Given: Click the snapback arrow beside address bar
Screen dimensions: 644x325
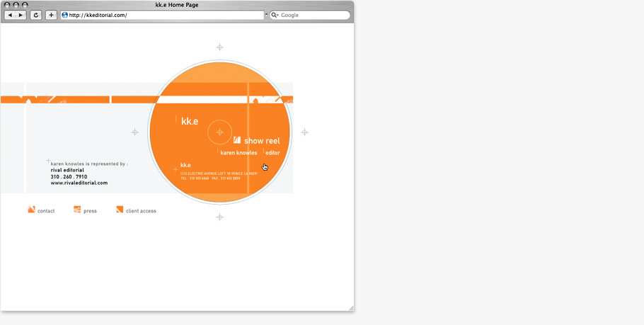Looking at the screenshot, I should [x=267, y=15].
